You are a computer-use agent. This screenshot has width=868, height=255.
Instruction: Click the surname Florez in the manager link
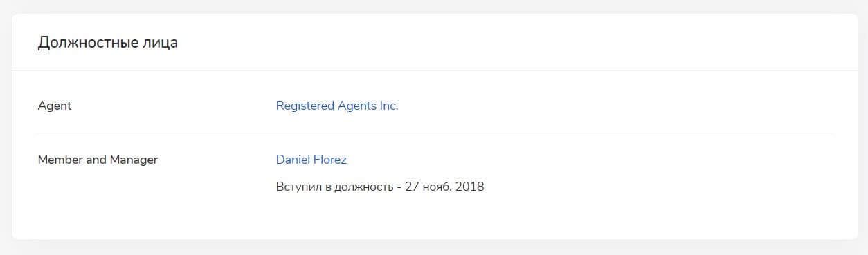[330, 160]
